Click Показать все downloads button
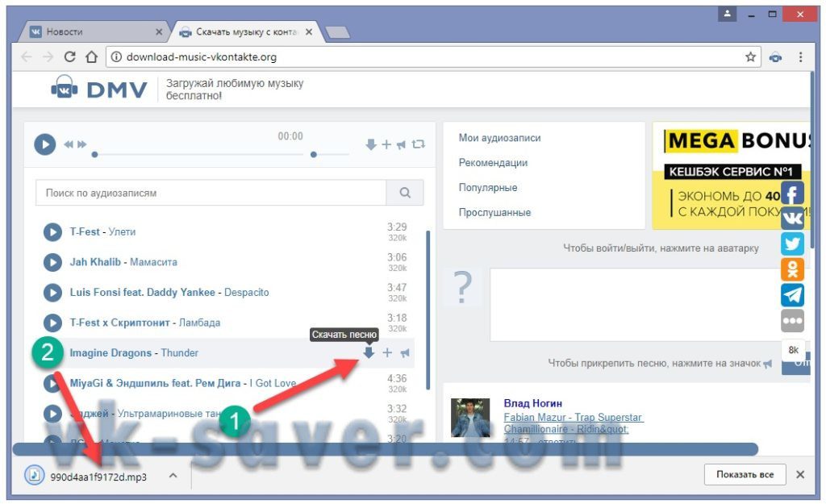This screenshot has width=826, height=504. click(745, 474)
